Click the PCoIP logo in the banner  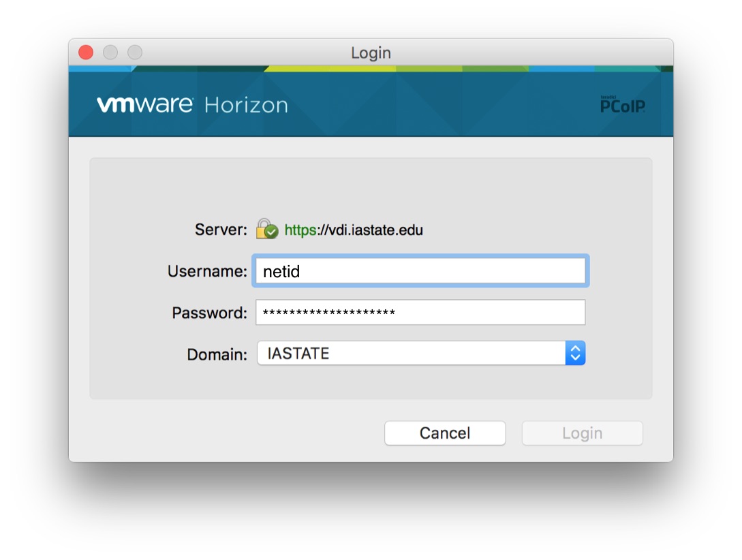tap(622, 104)
